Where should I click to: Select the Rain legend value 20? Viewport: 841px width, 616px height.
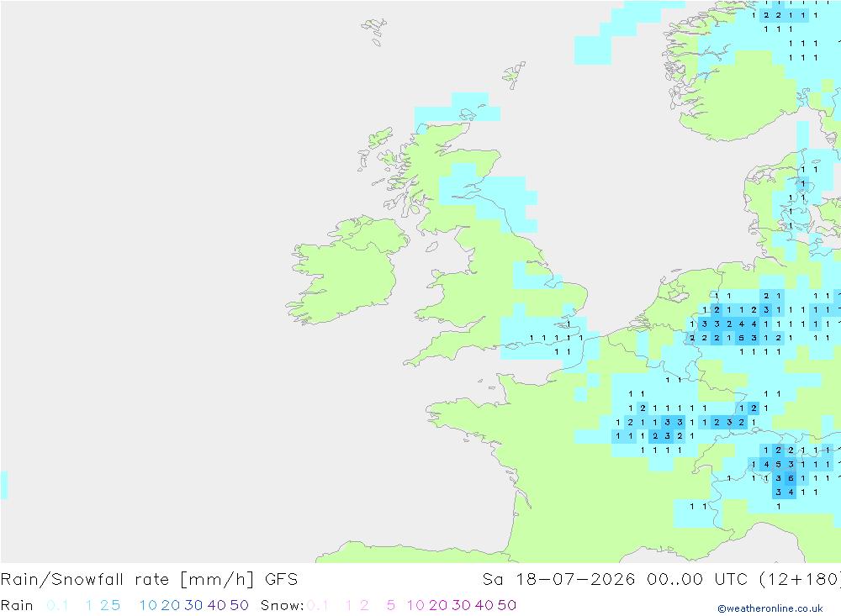point(171,605)
